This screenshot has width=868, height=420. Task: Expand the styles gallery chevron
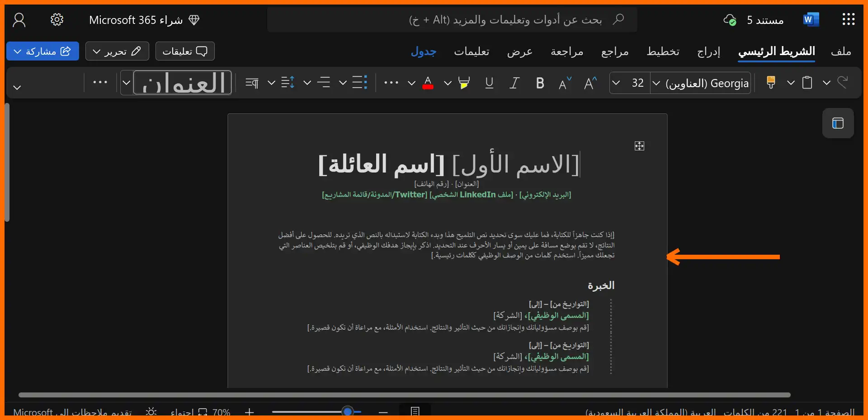pos(127,83)
